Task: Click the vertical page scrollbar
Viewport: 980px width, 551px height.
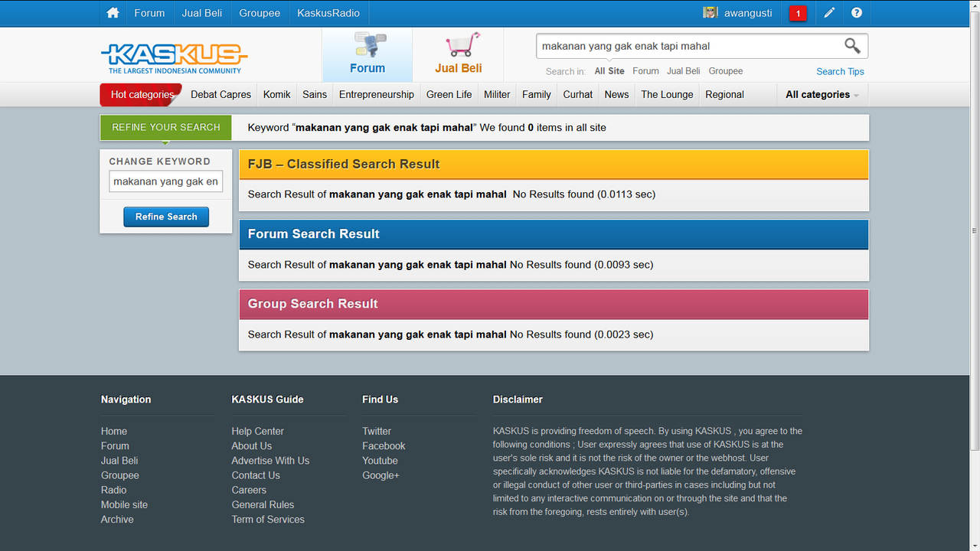Action: (975, 231)
